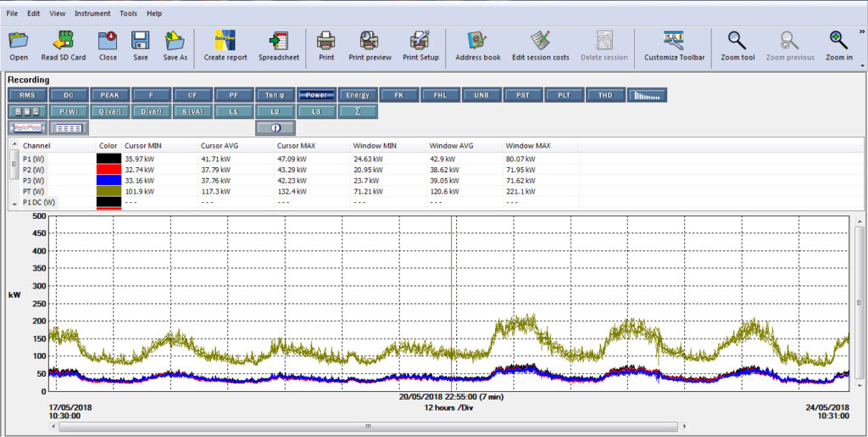
Task: Click the info button below the L2 button
Action: [275, 128]
